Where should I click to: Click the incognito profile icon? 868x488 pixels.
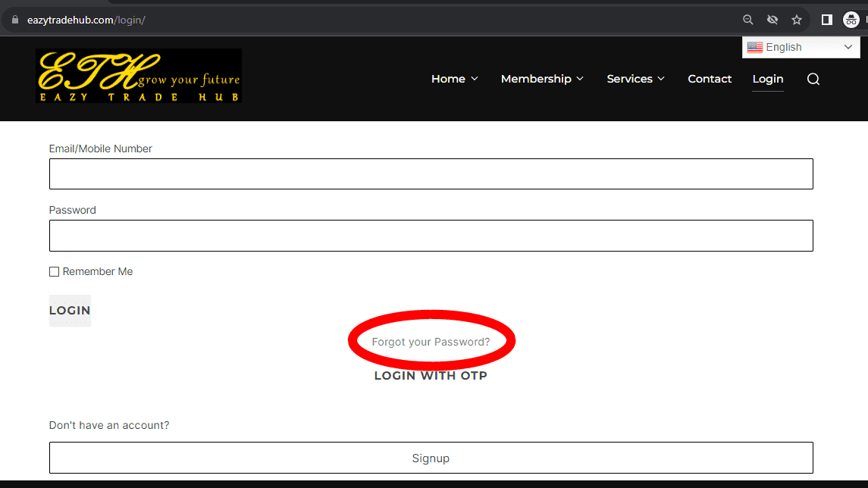click(851, 20)
